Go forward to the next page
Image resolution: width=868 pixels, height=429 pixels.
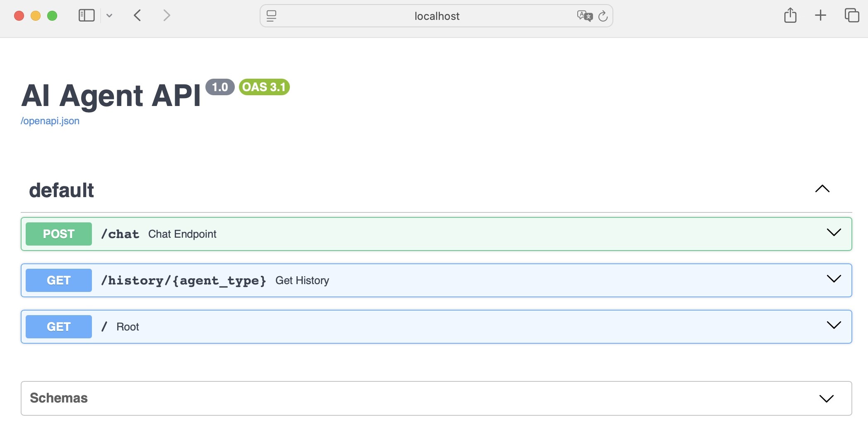[166, 16]
